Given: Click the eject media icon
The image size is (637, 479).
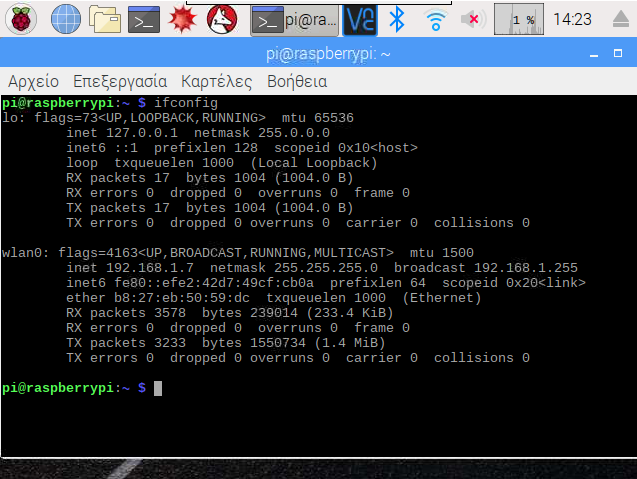Looking at the screenshot, I should [x=621, y=19].
